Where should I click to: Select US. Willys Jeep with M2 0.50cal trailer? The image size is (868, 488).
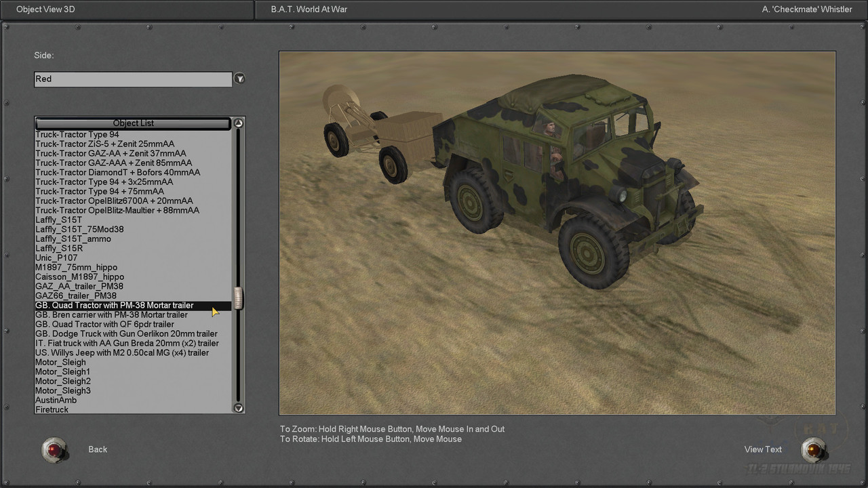click(133, 352)
